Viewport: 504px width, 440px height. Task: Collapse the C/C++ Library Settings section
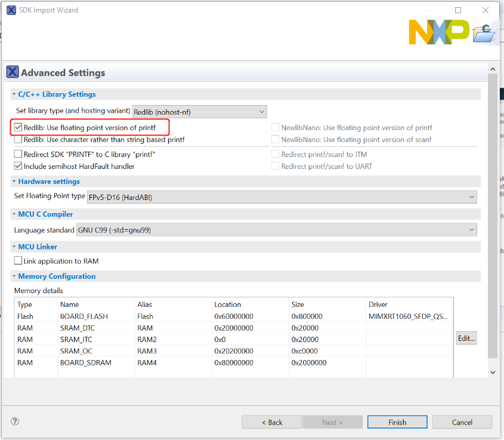click(x=14, y=94)
